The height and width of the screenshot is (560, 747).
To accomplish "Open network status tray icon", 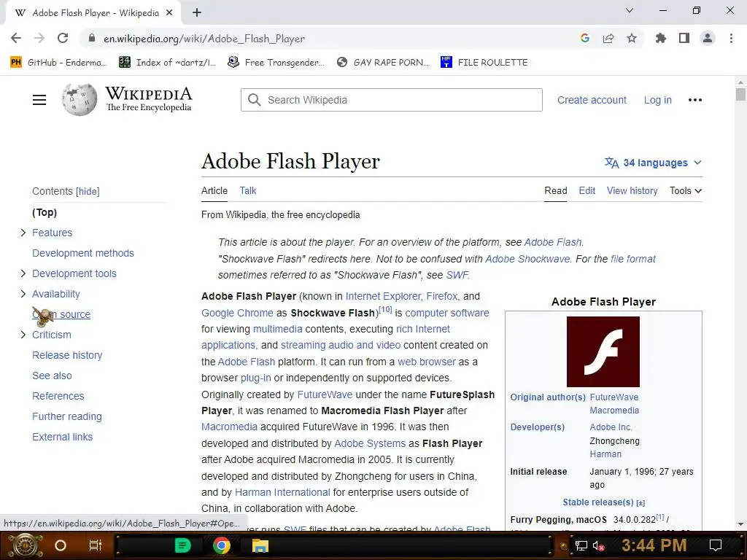I will click(581, 545).
